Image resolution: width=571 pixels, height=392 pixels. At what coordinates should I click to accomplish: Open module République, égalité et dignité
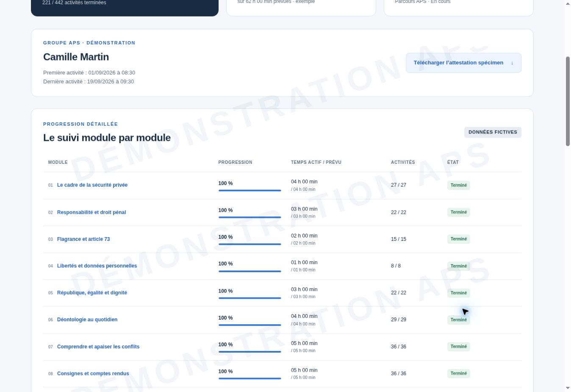pos(92,293)
